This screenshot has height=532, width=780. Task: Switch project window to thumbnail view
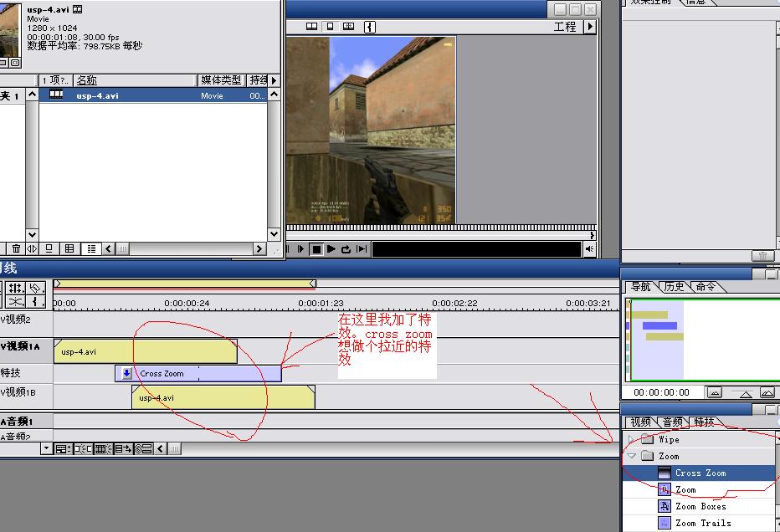tap(69, 248)
